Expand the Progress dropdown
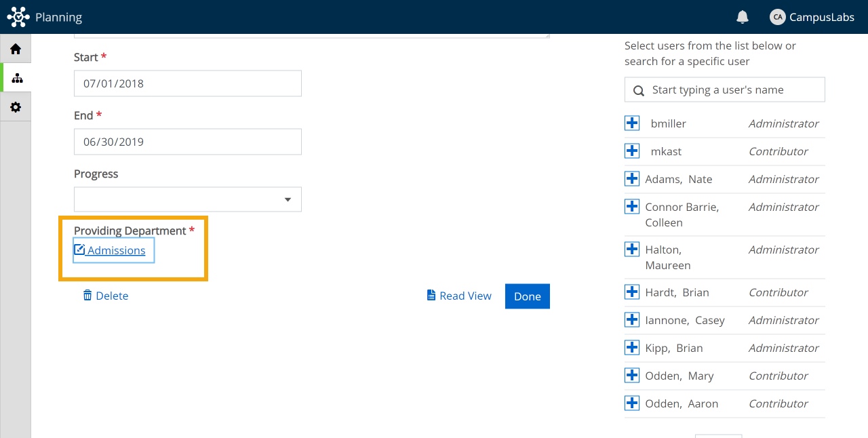This screenshot has width=868, height=438. pyautogui.click(x=188, y=199)
